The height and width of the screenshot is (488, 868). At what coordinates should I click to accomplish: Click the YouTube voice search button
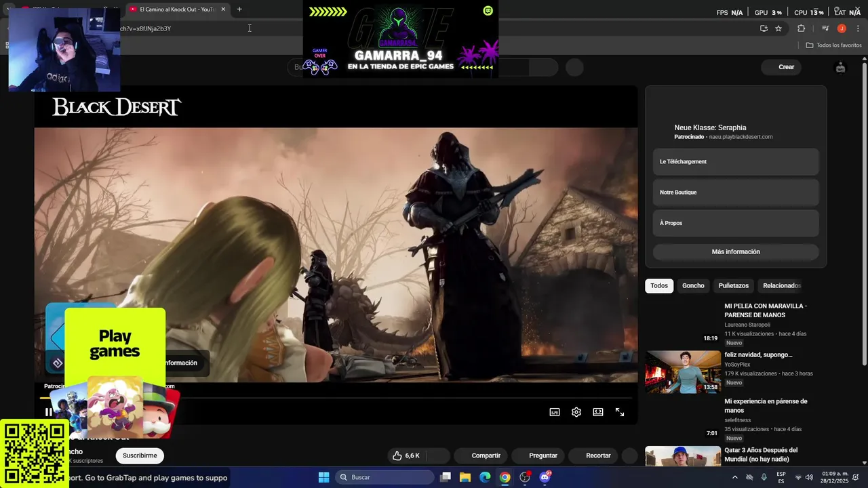coord(574,67)
